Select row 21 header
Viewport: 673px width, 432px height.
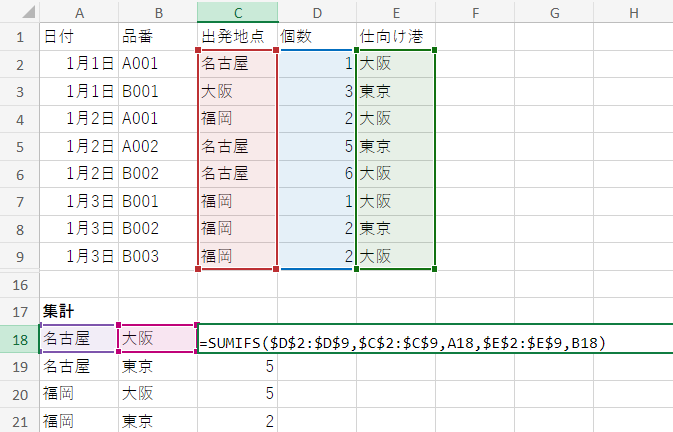[20, 421]
